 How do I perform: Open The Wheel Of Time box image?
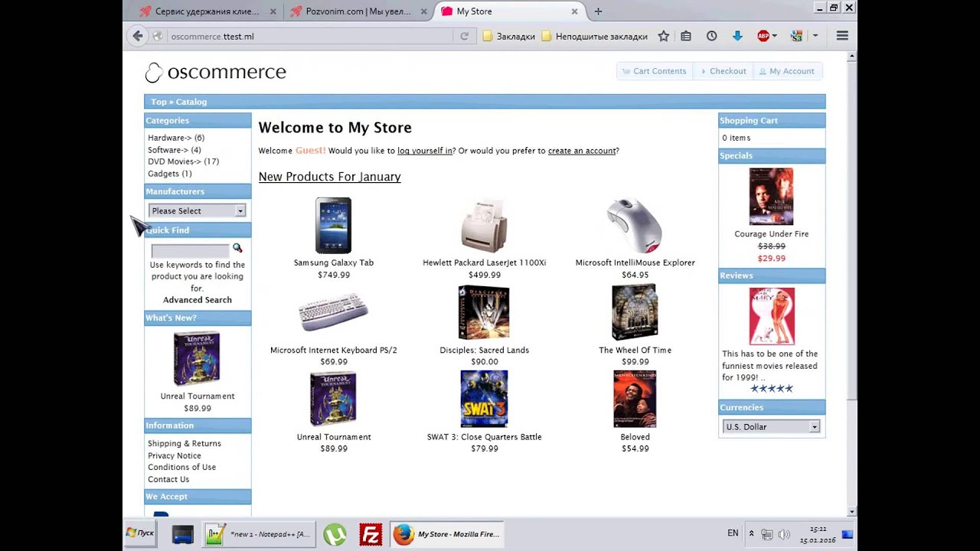pyautogui.click(x=634, y=312)
